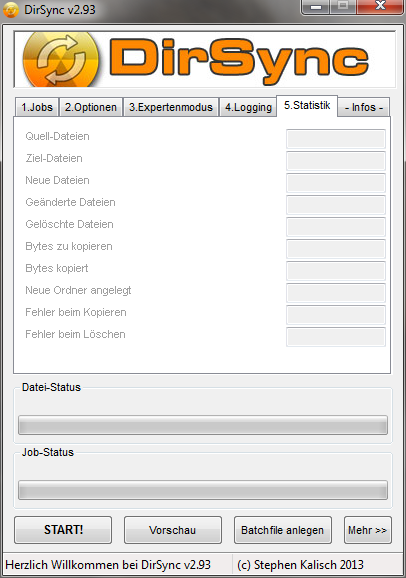Screen dimensions: 406x578
Task: Click the Vorschau button
Action: click(173, 530)
